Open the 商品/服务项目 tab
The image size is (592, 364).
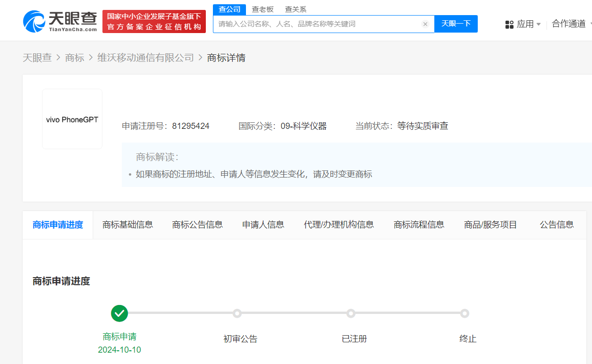click(491, 225)
